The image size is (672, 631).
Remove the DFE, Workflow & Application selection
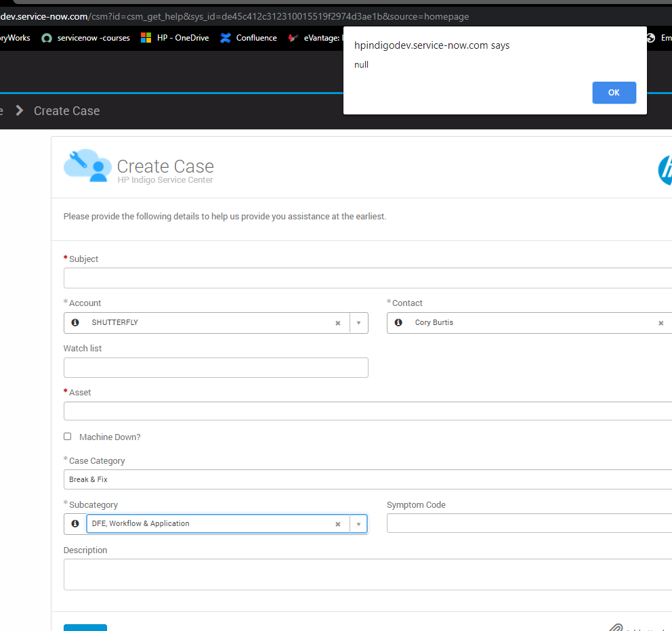[337, 524]
